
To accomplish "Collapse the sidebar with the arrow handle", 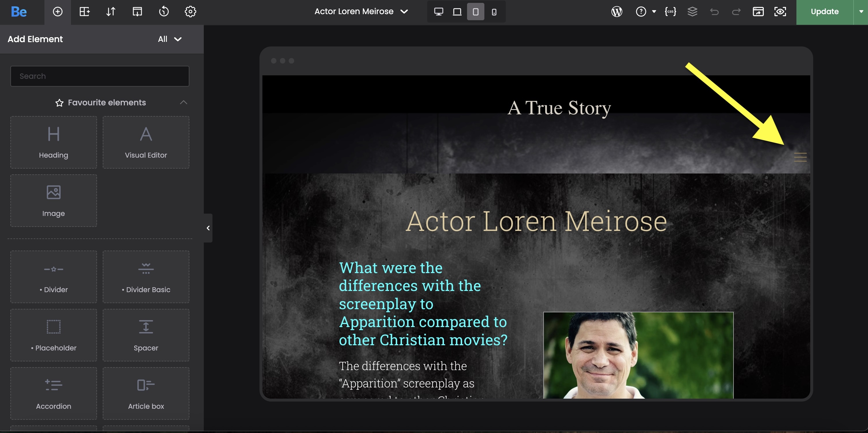I will 208,228.
